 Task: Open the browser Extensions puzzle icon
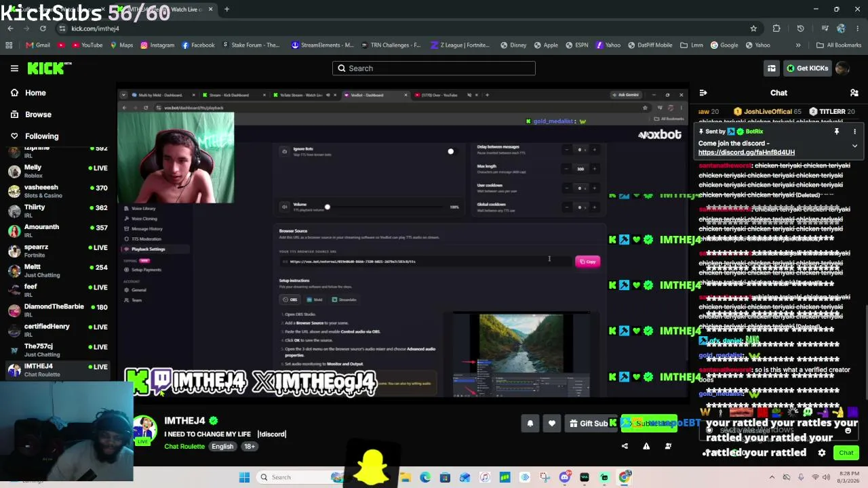pyautogui.click(x=776, y=28)
